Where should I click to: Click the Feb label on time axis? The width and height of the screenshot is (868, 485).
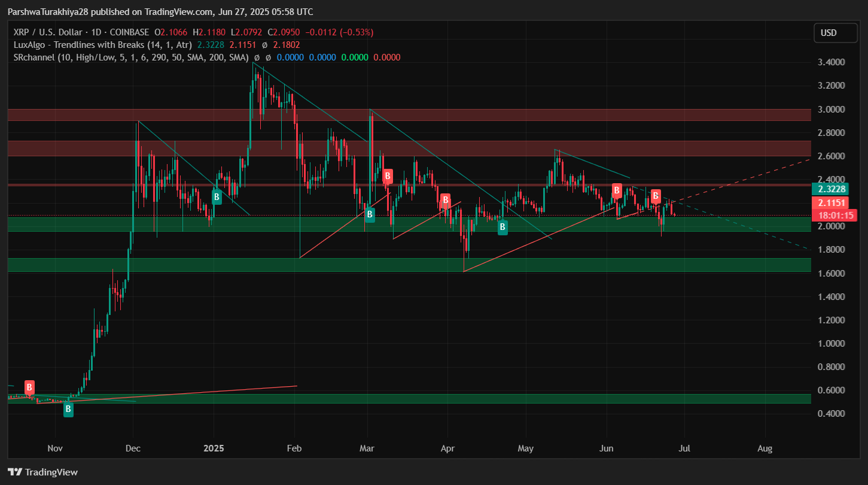pyautogui.click(x=293, y=448)
